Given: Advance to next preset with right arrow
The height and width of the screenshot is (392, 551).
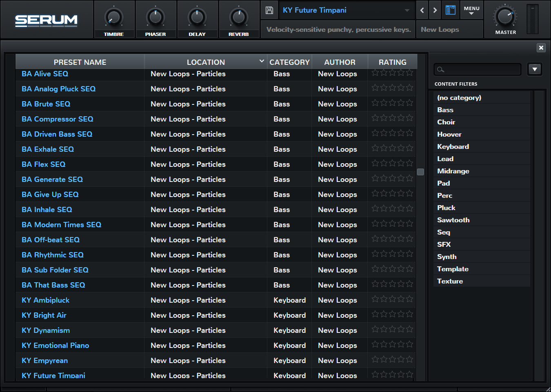Looking at the screenshot, I should 435,10.
